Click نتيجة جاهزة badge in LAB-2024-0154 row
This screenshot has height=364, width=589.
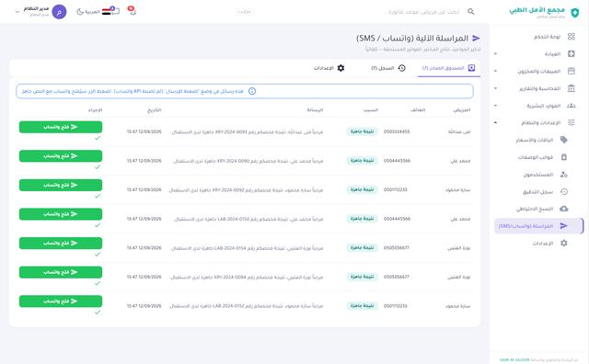(362, 247)
